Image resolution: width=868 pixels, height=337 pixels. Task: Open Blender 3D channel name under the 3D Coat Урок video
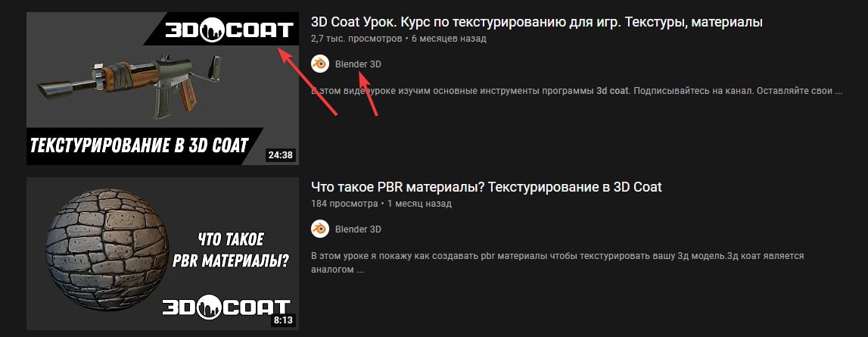[x=358, y=64]
